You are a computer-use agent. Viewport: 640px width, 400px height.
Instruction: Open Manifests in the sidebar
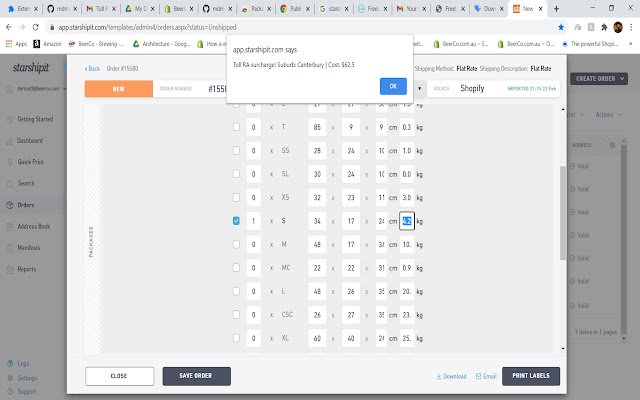(29, 248)
